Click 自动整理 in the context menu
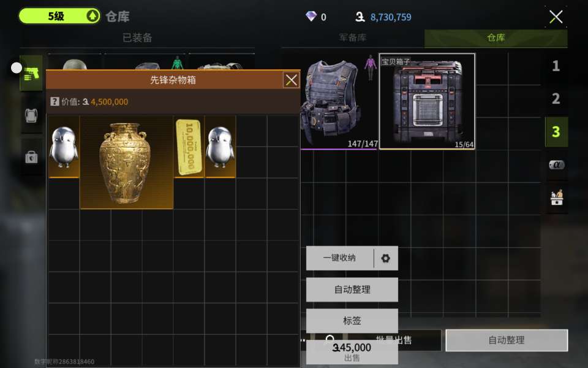 coord(352,289)
